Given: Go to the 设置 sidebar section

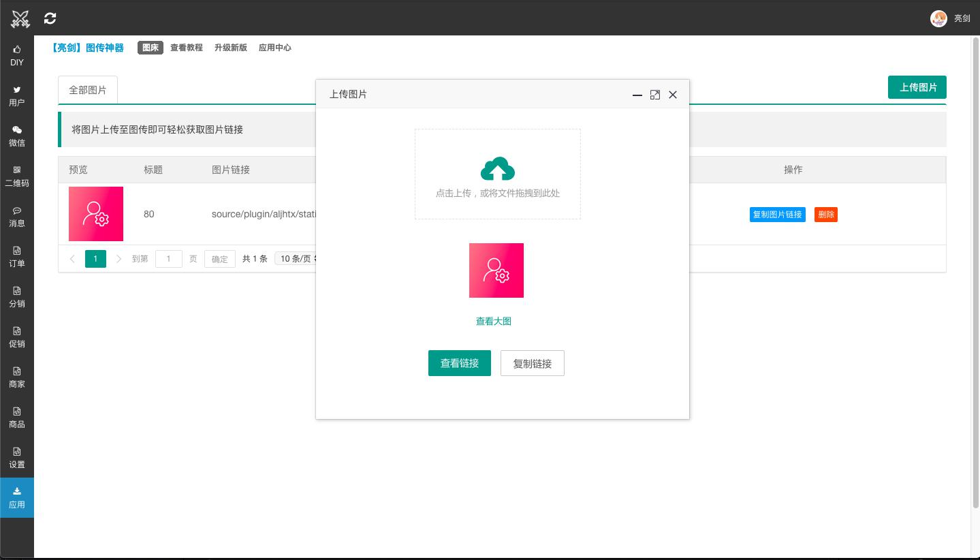Looking at the screenshot, I should pyautogui.click(x=17, y=458).
